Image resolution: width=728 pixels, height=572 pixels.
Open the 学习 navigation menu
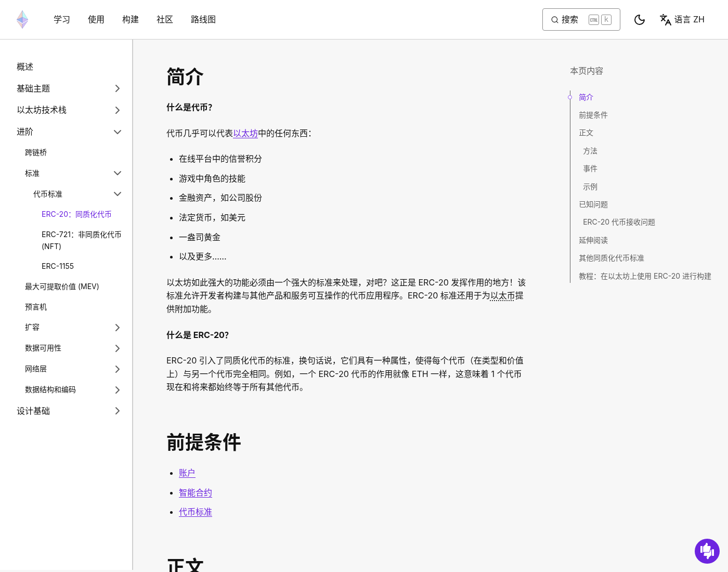coord(62,20)
